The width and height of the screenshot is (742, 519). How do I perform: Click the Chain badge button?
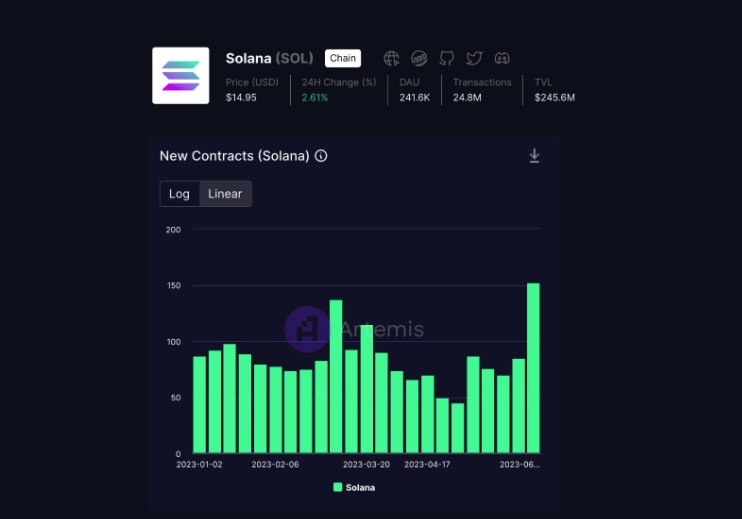(343, 58)
